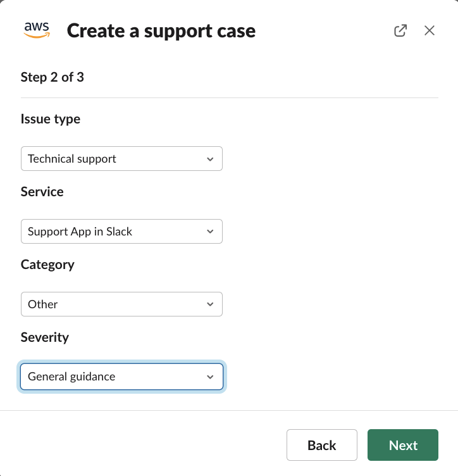Click the chevron arrow beside Support App in Slack
The width and height of the screenshot is (458, 476).
click(211, 232)
